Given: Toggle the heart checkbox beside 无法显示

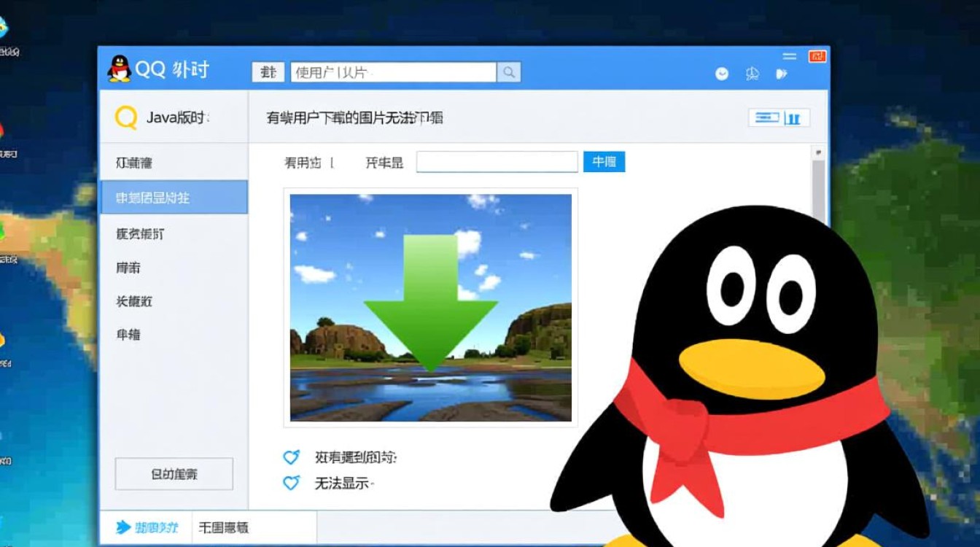Looking at the screenshot, I should coord(291,482).
